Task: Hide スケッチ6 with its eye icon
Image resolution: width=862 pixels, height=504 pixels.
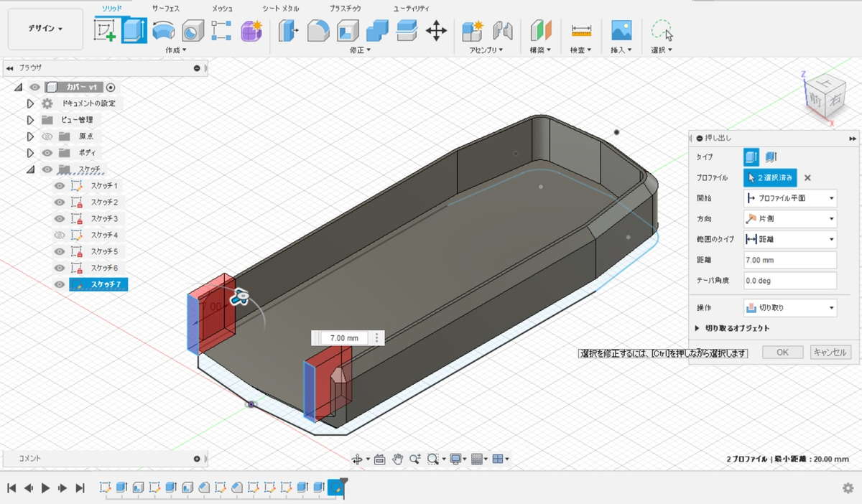Action: point(60,268)
